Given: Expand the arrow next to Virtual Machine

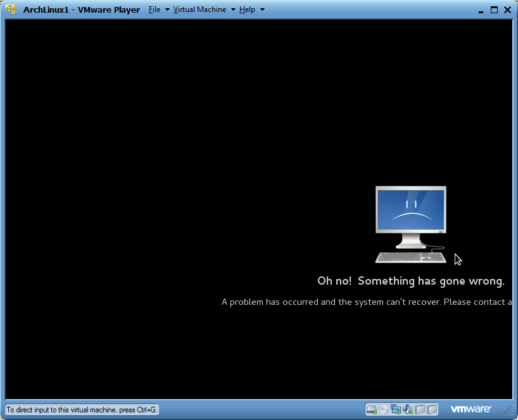Looking at the screenshot, I should pos(233,9).
